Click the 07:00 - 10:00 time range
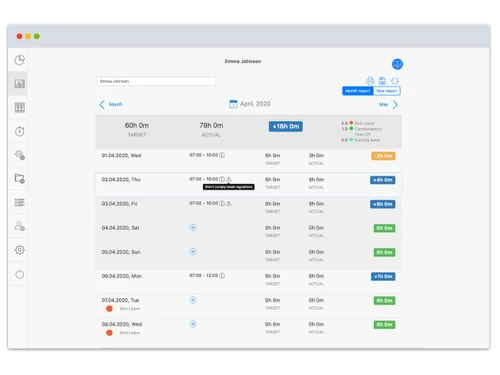 (204, 155)
